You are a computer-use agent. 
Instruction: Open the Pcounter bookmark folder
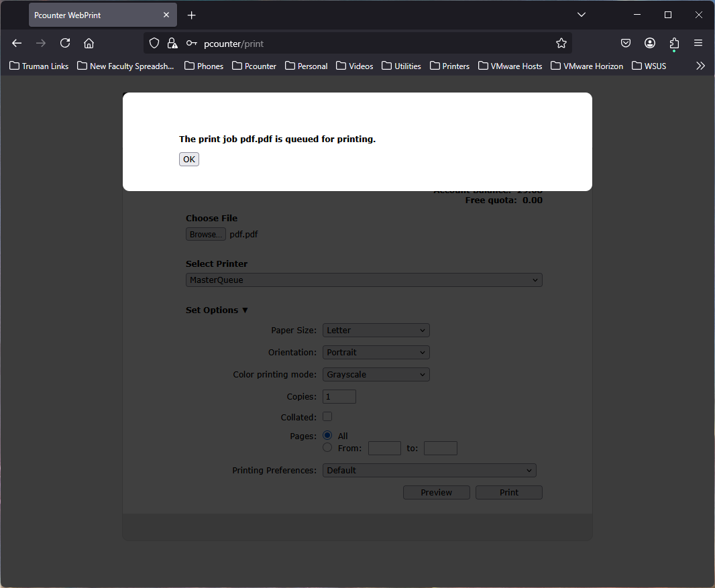click(x=254, y=66)
